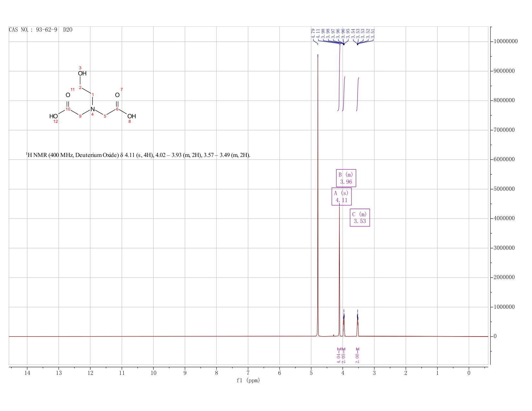This screenshot has width=532, height=411.
Task: Click the f1 (ppm) axis label
Action: click(248, 380)
